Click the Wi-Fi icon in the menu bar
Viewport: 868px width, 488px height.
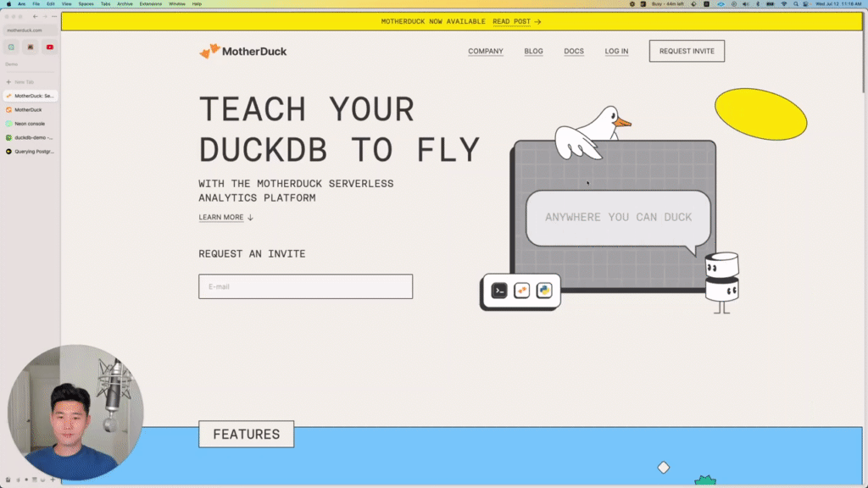[x=784, y=4]
